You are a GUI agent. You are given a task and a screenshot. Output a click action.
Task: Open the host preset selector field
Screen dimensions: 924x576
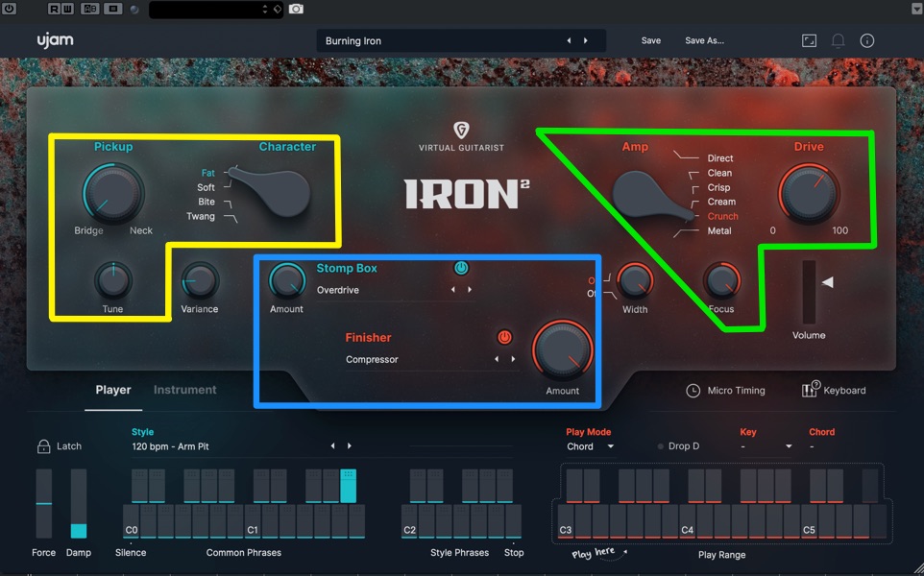pyautogui.click(x=216, y=10)
